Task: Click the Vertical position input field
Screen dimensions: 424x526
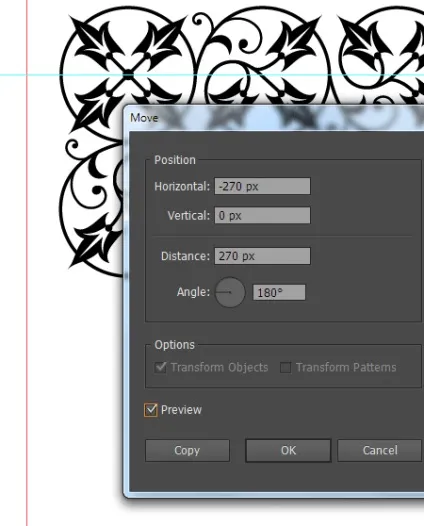Action: (x=262, y=215)
